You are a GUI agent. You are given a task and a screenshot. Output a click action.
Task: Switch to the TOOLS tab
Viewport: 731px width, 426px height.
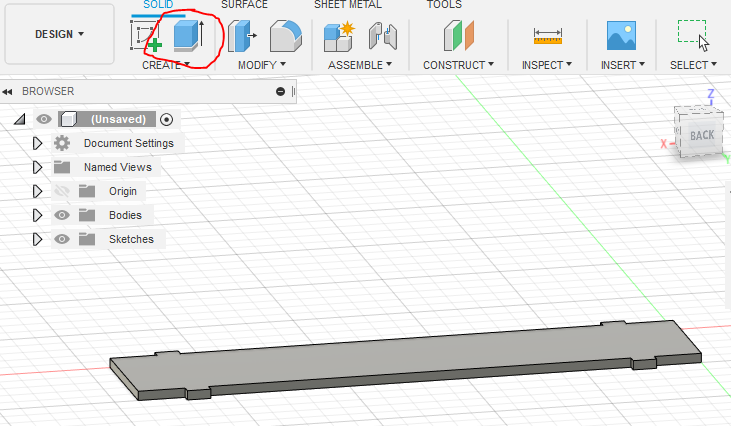[x=444, y=5]
